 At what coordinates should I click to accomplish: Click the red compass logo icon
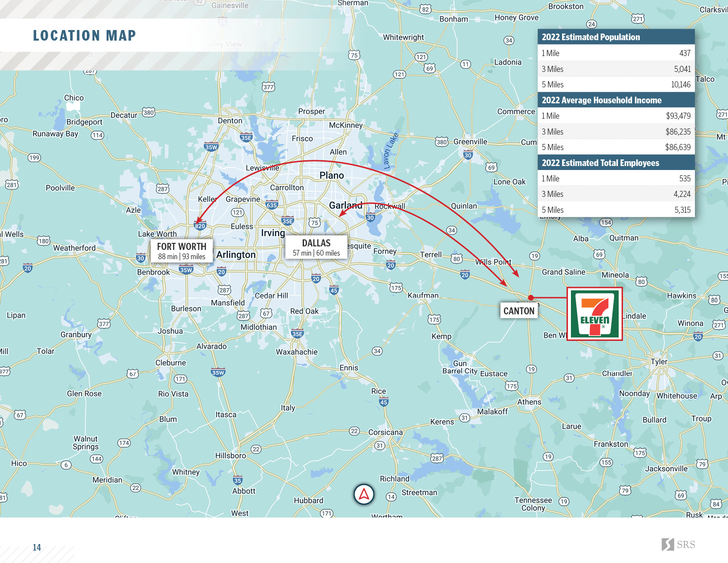364,494
